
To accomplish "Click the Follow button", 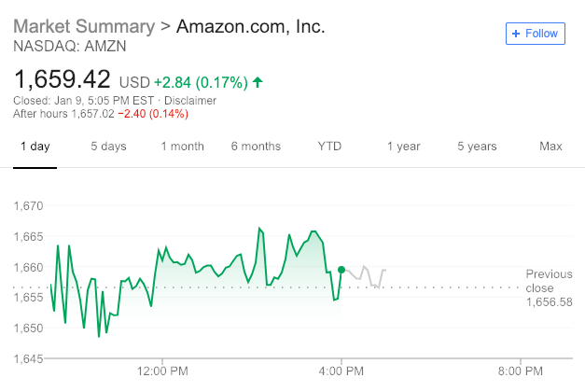I will (536, 34).
